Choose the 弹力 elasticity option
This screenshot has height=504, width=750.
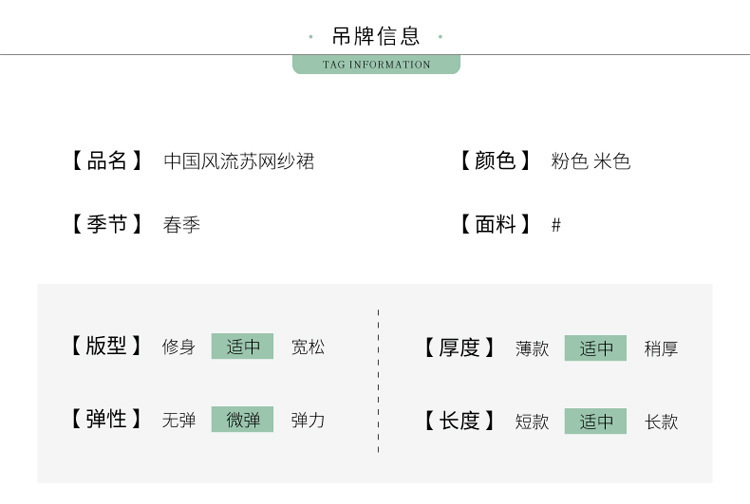tap(308, 420)
